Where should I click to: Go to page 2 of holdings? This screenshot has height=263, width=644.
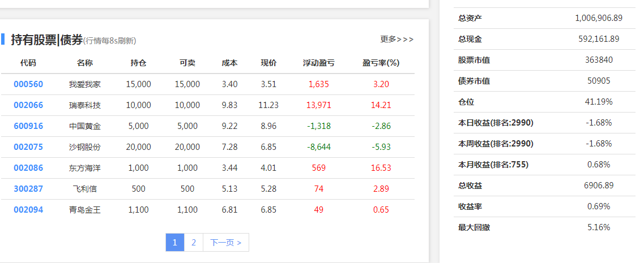(194, 243)
